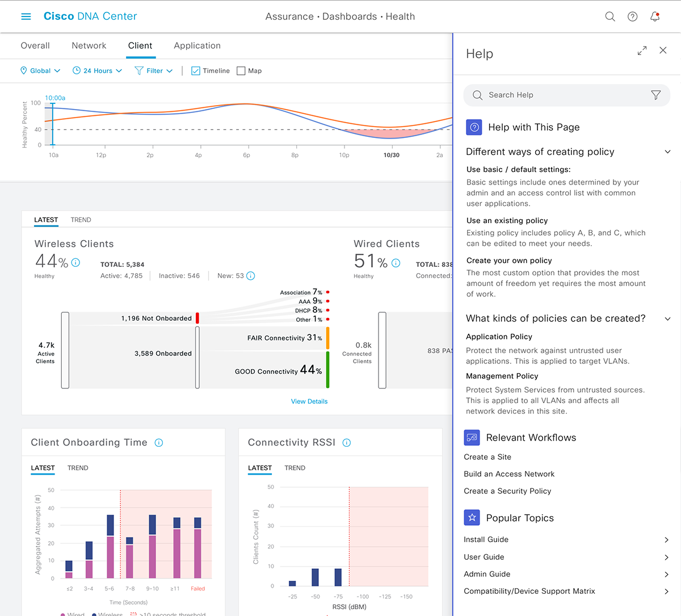Click the Relevant Workflows icon
Screen dimensions: 681x616
pyautogui.click(x=472, y=438)
